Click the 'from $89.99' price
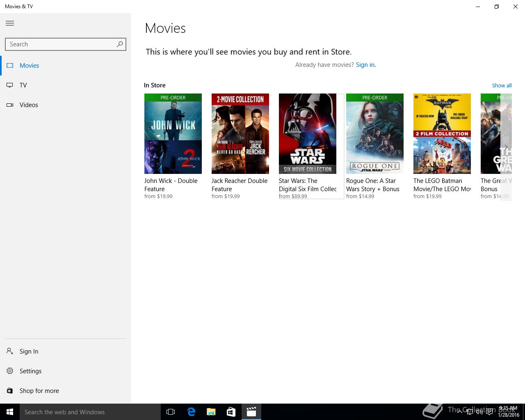This screenshot has height=420, width=525. click(x=293, y=196)
